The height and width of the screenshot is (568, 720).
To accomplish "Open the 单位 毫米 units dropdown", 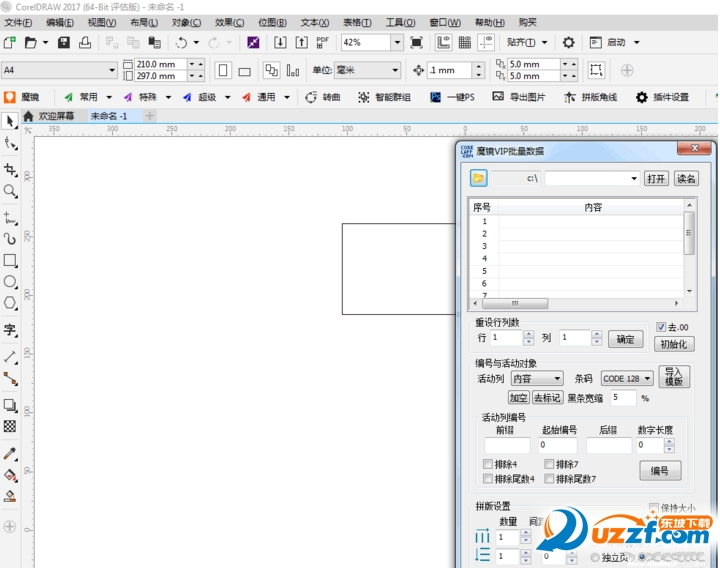I will (x=395, y=70).
